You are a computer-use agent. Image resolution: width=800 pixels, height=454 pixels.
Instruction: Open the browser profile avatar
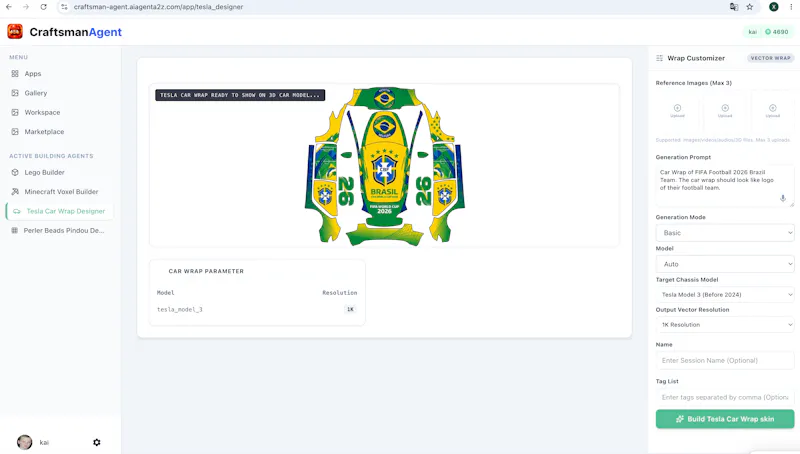(x=773, y=7)
